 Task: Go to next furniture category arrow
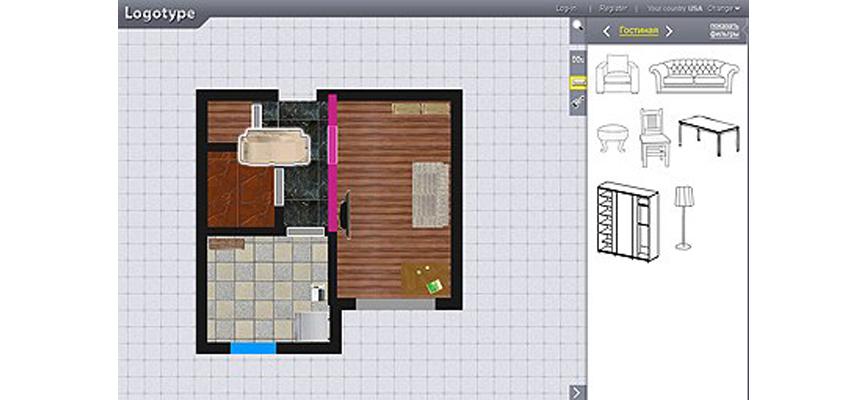coord(669,32)
